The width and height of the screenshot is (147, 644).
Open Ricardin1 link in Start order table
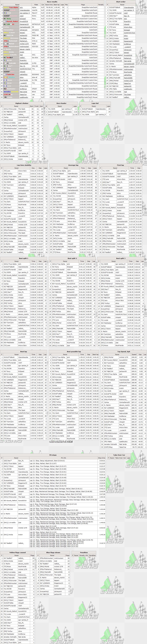coord(127,22)
